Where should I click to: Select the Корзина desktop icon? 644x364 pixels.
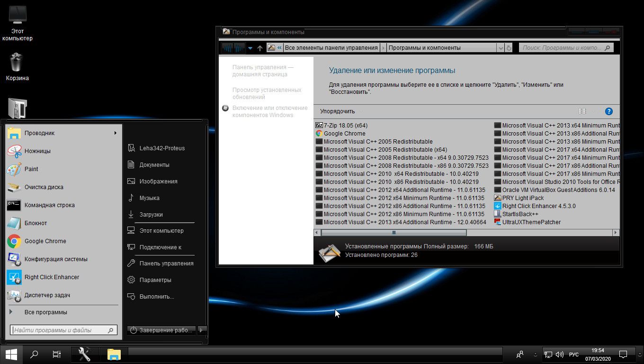[18, 67]
